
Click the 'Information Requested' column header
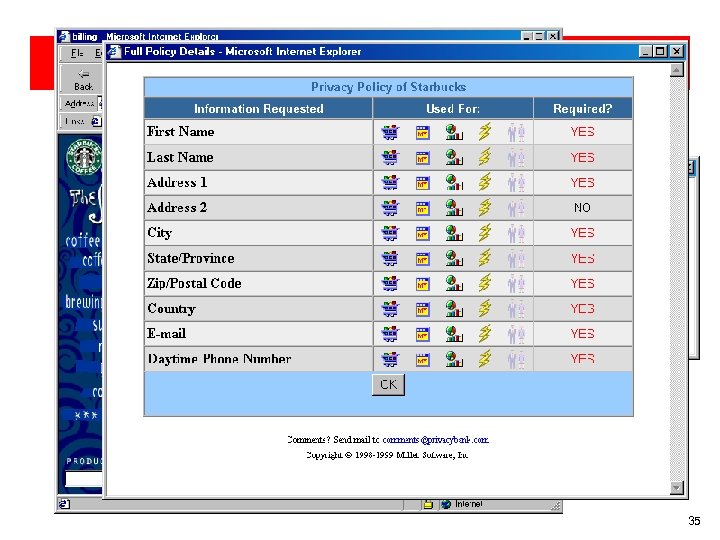259,109
